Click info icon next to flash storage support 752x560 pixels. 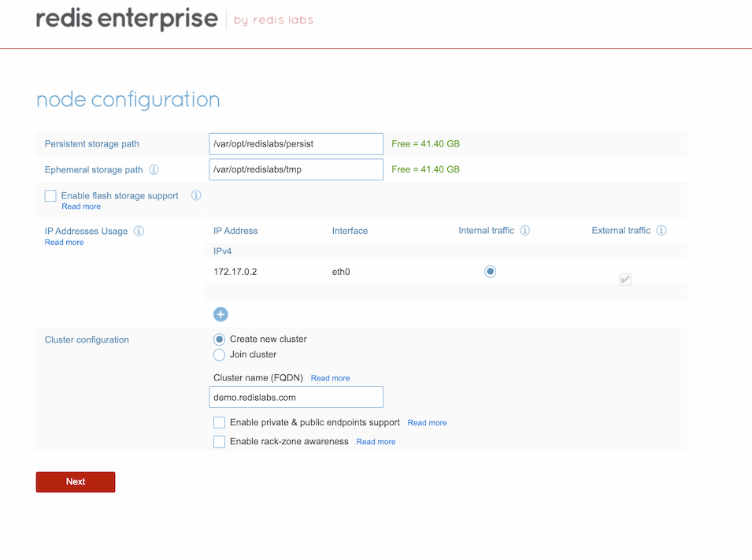[x=196, y=195]
